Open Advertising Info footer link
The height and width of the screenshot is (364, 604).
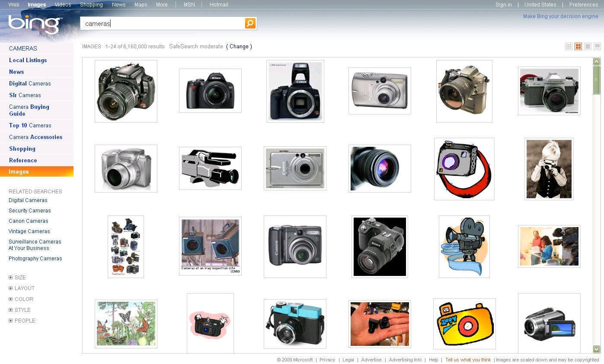(405, 360)
